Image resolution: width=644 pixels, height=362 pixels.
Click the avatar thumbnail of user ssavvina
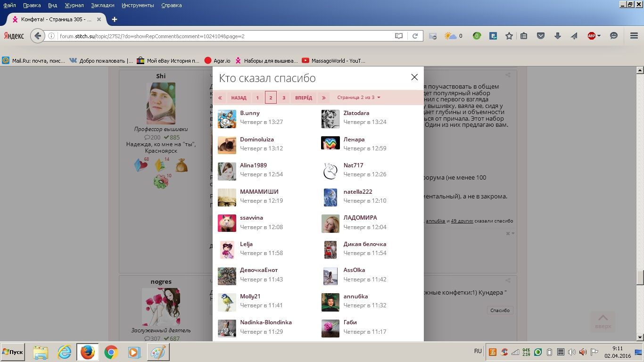tap(227, 223)
